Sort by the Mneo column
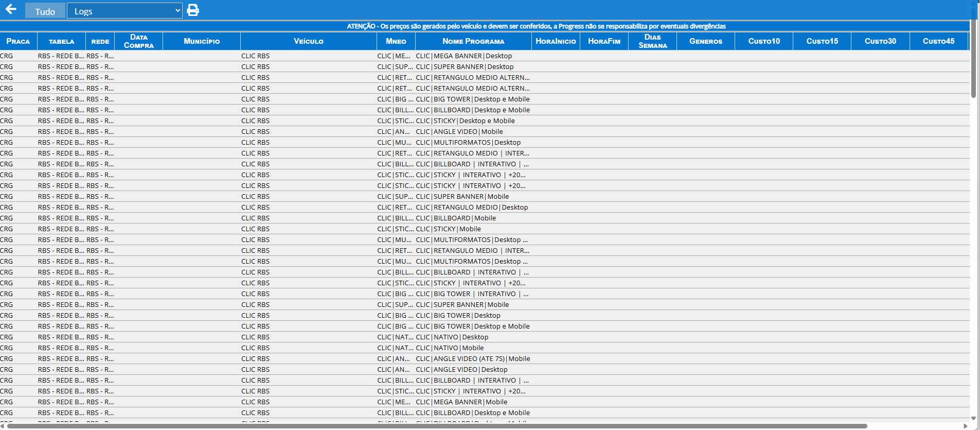 click(x=396, y=41)
